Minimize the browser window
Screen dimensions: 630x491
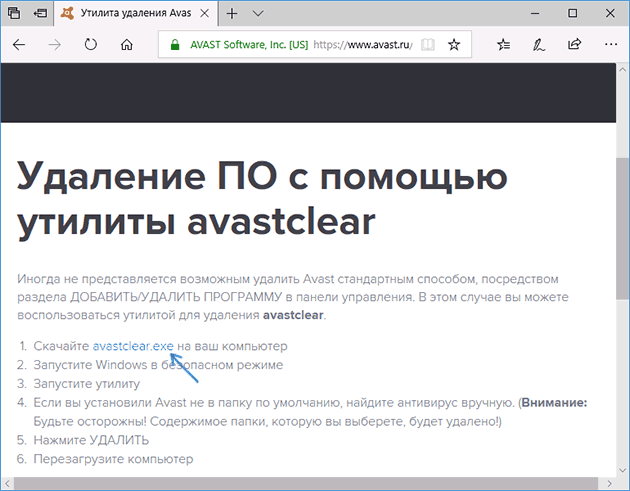point(535,13)
